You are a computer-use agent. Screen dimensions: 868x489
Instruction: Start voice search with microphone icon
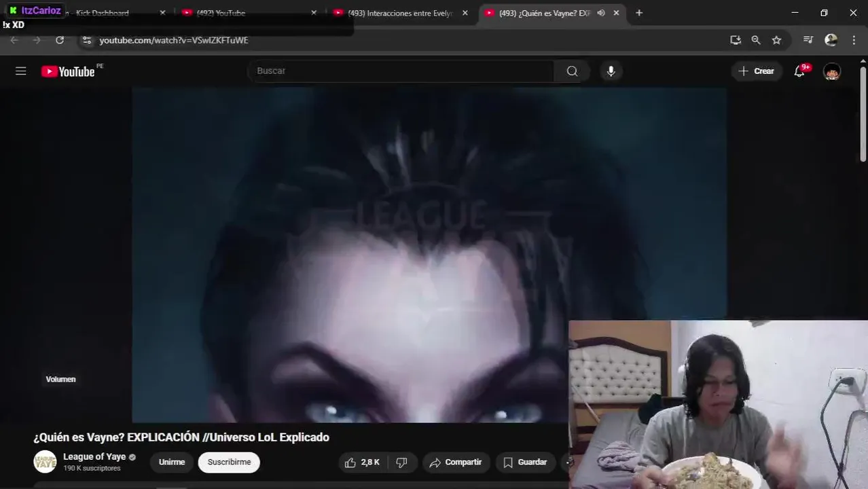click(611, 71)
